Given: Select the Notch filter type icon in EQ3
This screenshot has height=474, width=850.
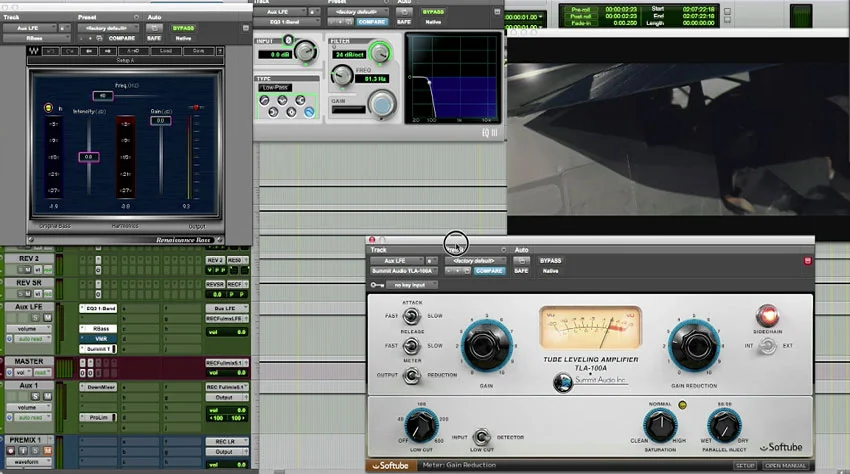Looking at the screenshot, I should 282,100.
